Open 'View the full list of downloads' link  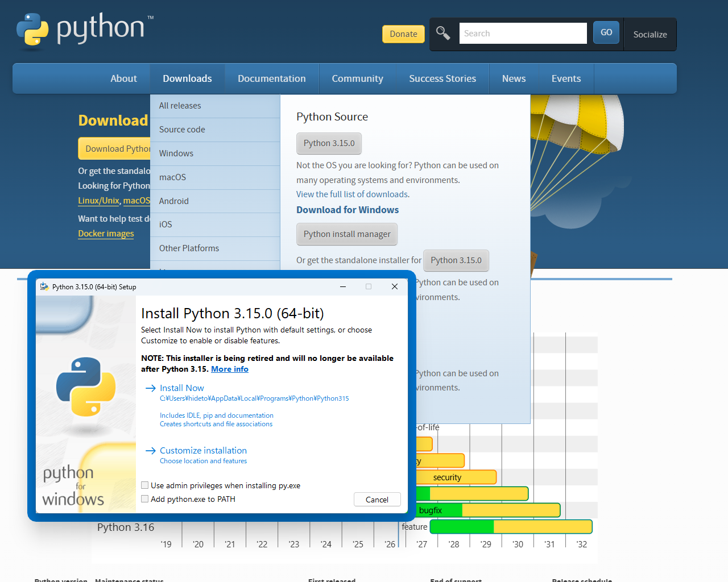point(353,194)
